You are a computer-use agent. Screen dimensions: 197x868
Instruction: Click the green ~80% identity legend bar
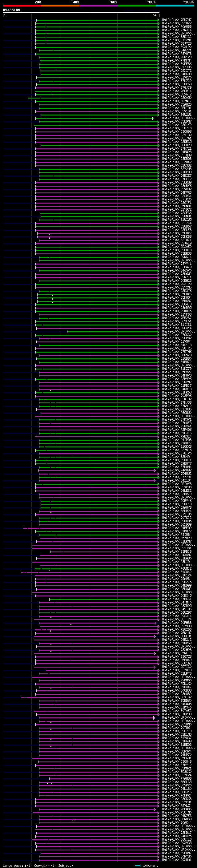point(137,6)
